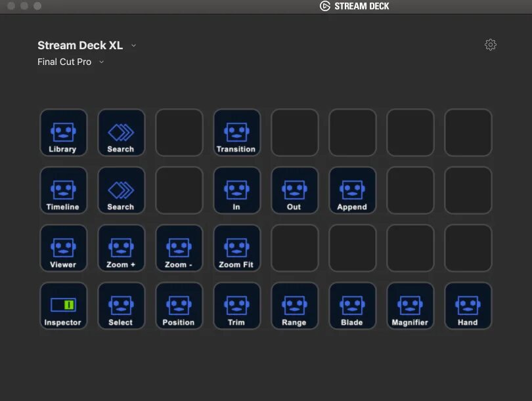The width and height of the screenshot is (532, 401).
Task: Click the Final Cut Pro profile name
Action: point(64,62)
